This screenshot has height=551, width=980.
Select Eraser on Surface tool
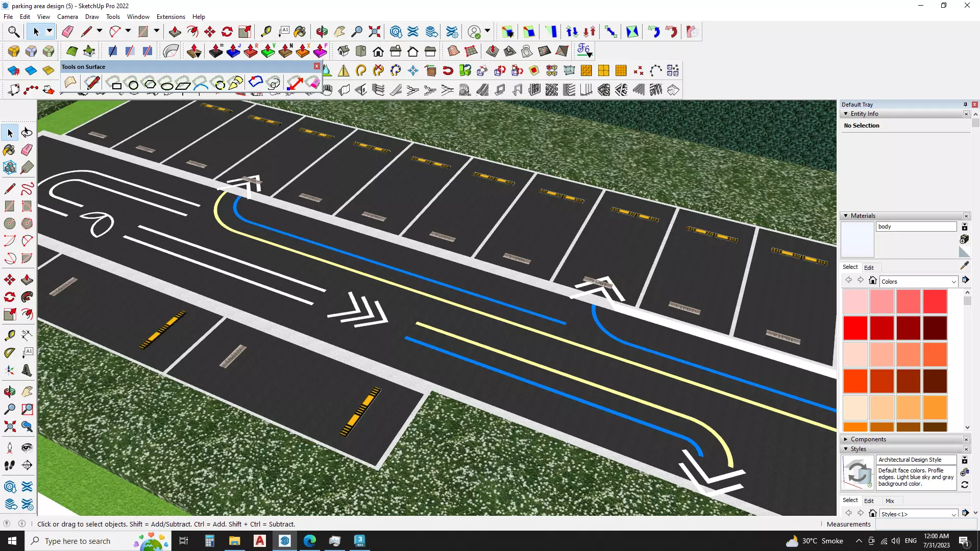click(x=312, y=83)
